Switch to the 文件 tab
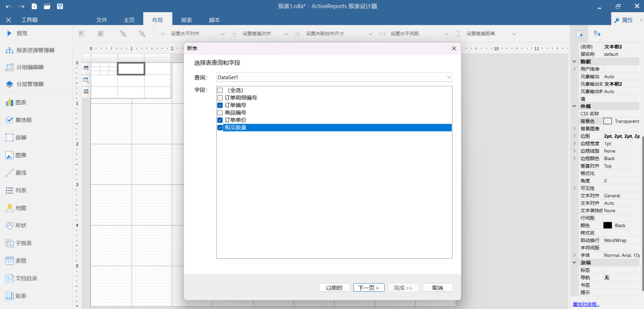 (x=101, y=20)
